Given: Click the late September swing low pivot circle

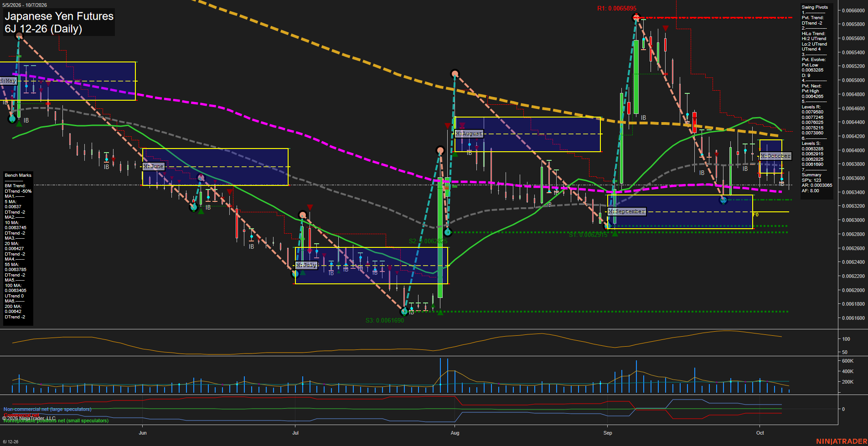Looking at the screenshot, I should coord(723,200).
